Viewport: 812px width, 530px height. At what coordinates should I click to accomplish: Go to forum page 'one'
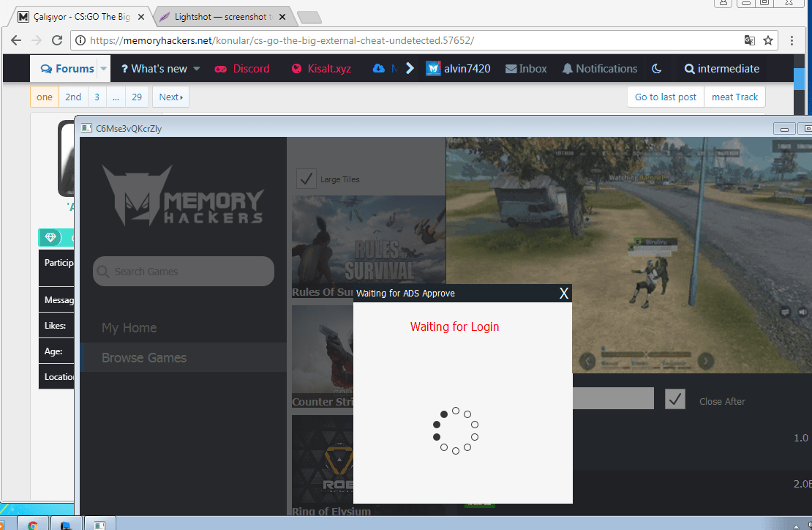(45, 97)
